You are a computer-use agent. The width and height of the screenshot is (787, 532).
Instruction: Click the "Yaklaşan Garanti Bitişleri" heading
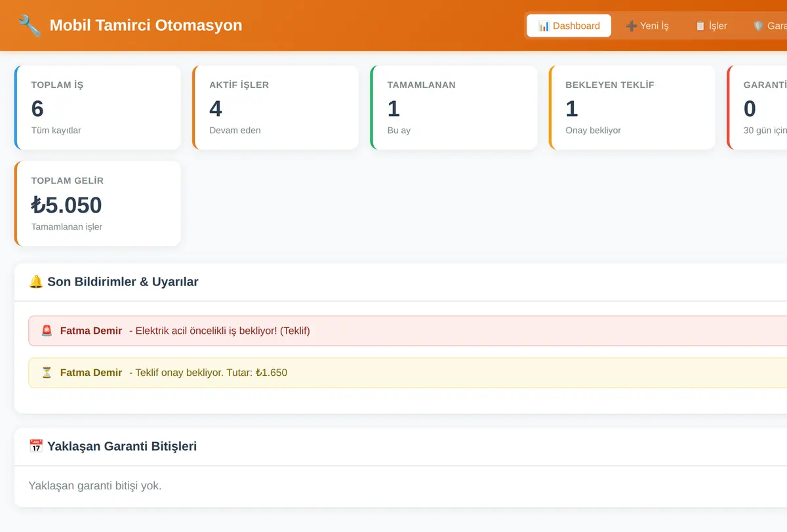[x=122, y=446]
